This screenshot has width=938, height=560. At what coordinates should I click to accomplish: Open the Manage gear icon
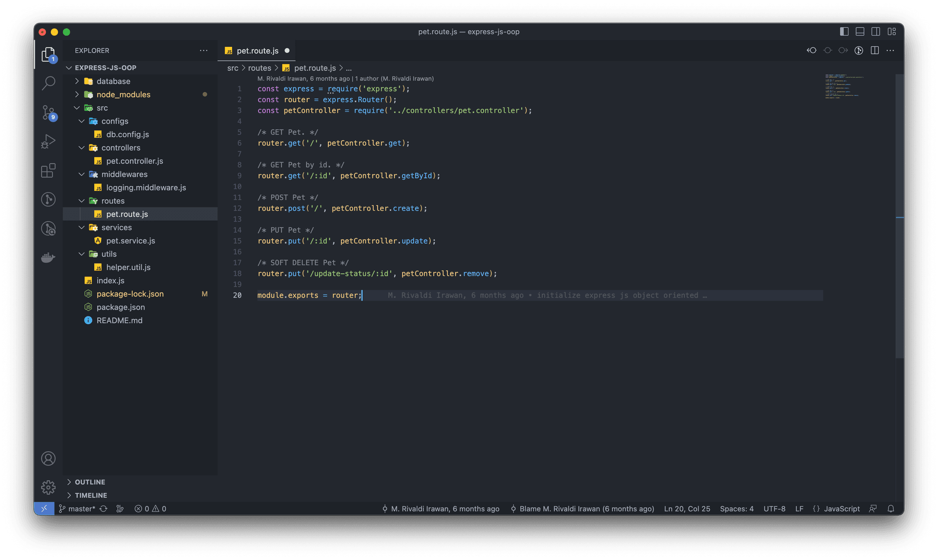point(48,487)
